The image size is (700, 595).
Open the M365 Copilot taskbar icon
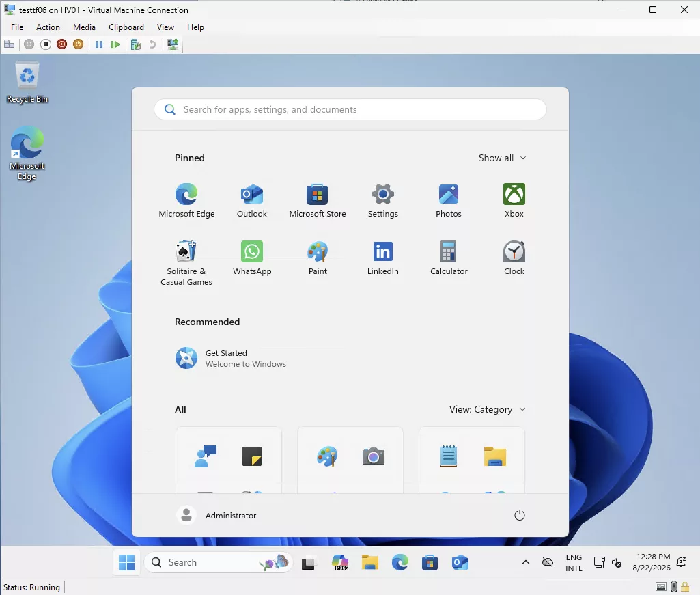(x=340, y=562)
